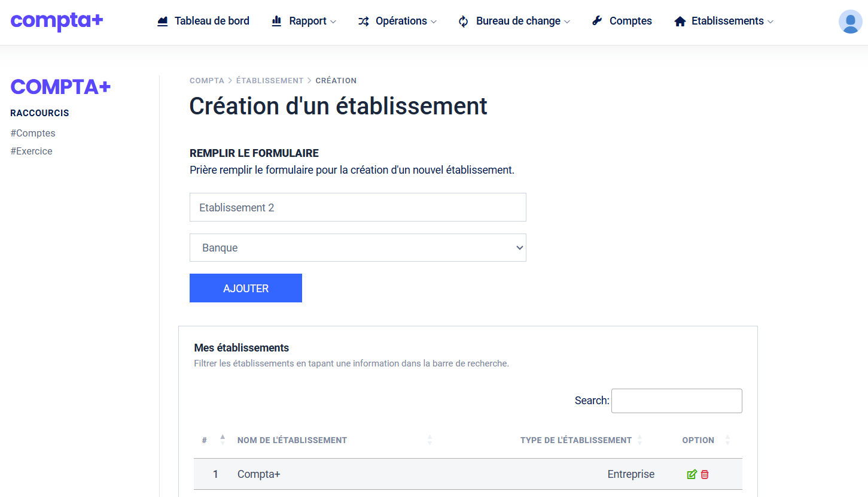Click the Bureau de change exchange icon
Viewport: 868px width, 497px height.
463,20
